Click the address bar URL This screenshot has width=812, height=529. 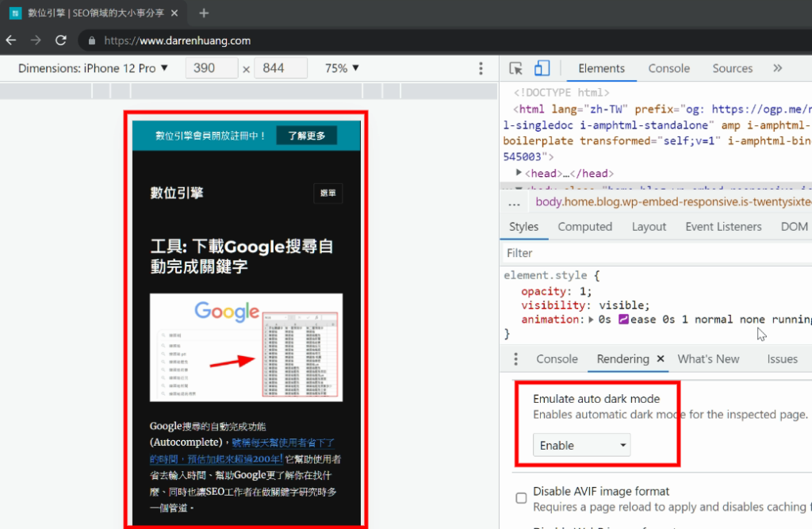pyautogui.click(x=177, y=40)
